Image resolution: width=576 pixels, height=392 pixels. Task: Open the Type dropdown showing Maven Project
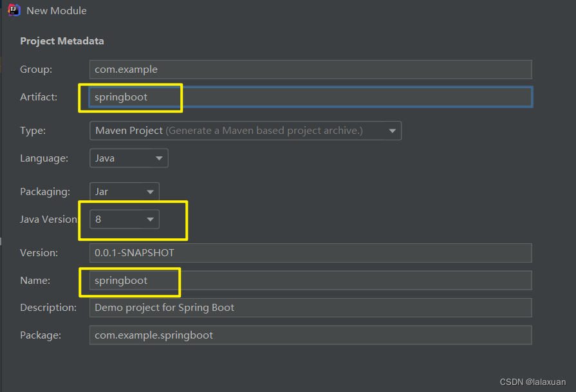coord(245,131)
